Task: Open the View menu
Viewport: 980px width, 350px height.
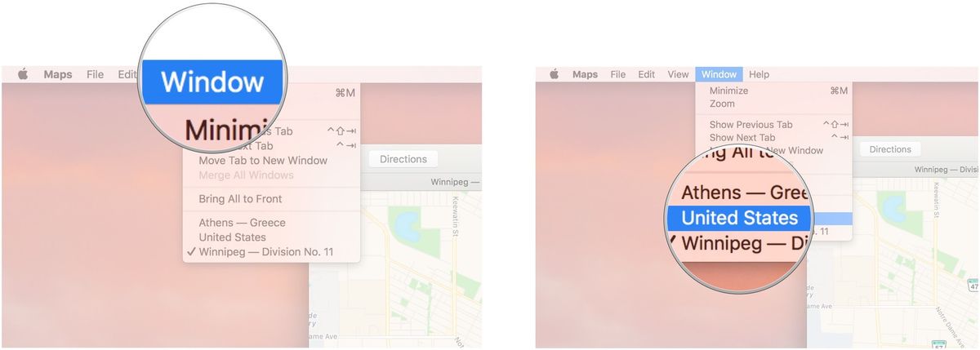Action: (678, 74)
